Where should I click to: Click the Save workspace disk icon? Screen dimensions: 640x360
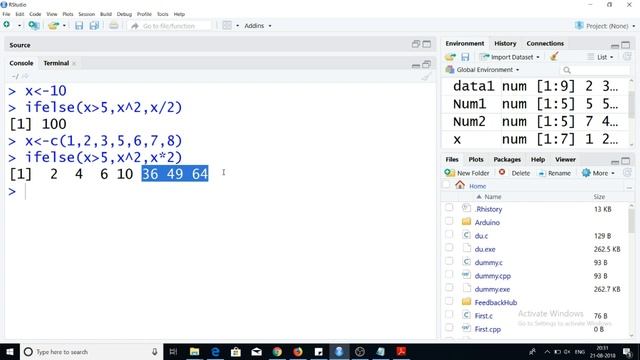coord(465,57)
